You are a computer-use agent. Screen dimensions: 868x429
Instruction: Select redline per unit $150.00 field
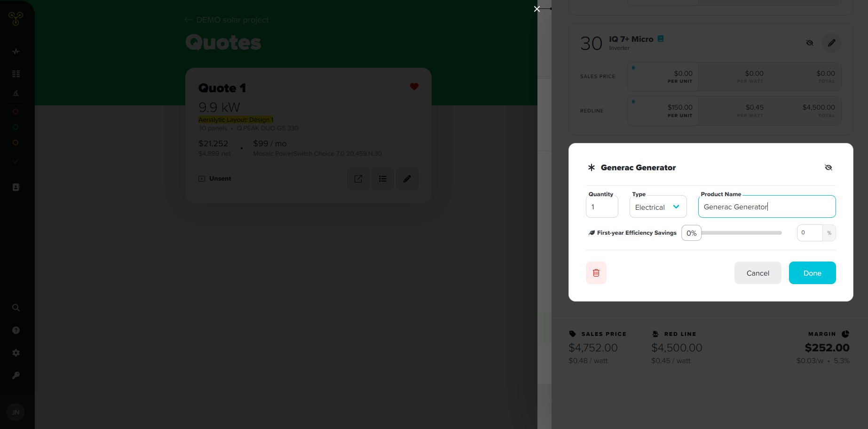[x=663, y=111]
